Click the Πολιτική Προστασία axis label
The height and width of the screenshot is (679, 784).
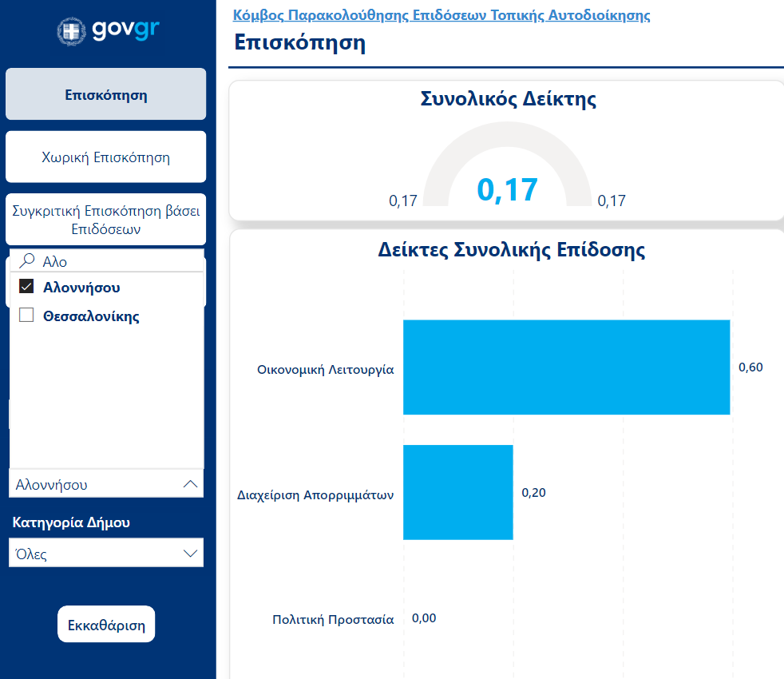(333, 619)
